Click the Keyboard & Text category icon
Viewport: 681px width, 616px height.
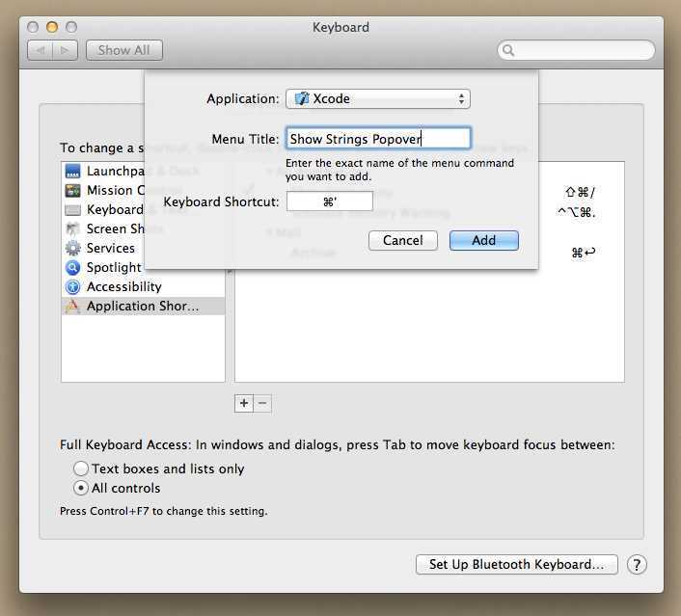coord(72,210)
